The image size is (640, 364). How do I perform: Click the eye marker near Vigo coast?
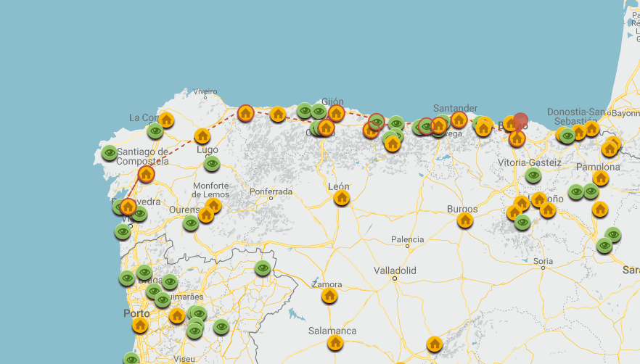[123, 232]
